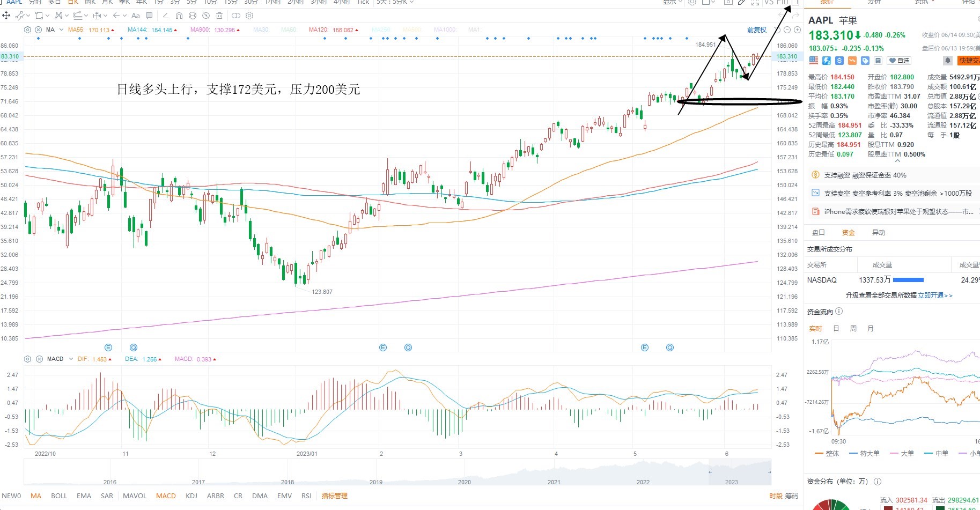Viewport: 980px width, 510px height.
Task: Open the 5天:5分K period dropdown
Action: coord(395,2)
